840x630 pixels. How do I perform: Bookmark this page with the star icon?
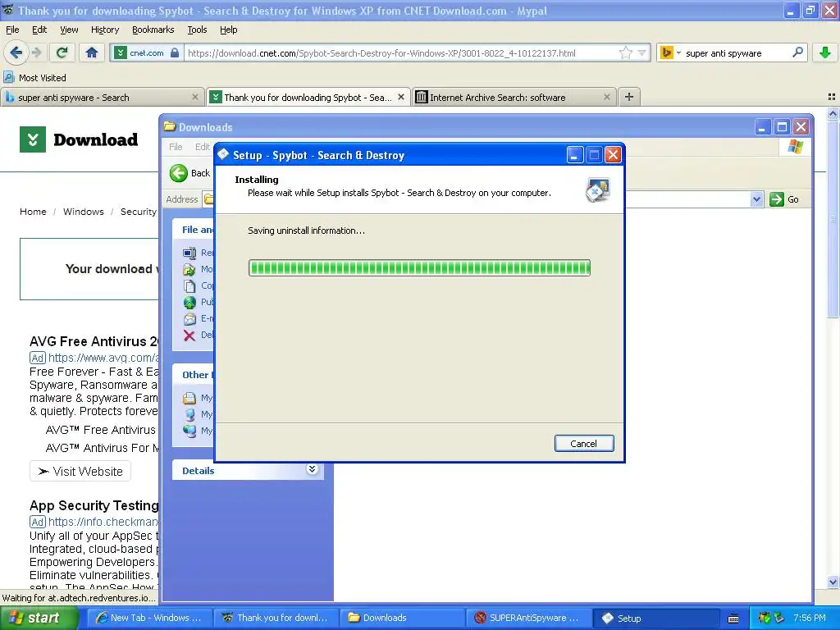click(x=625, y=52)
